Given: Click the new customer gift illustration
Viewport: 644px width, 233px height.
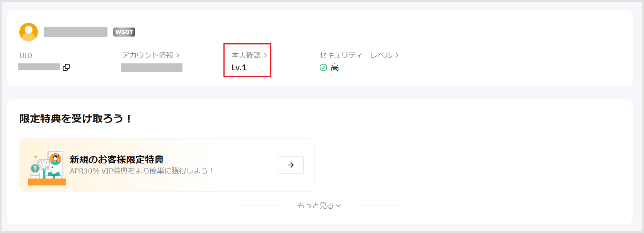Looking at the screenshot, I should click(47, 168).
